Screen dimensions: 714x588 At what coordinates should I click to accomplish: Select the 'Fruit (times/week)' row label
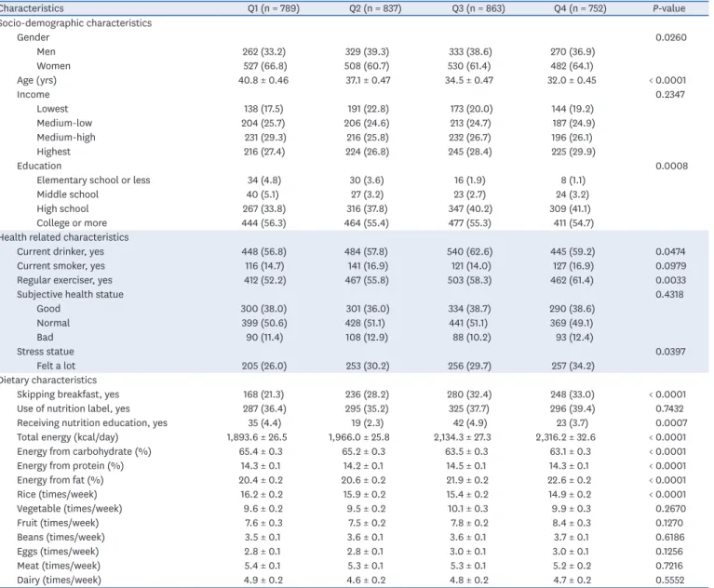[58, 524]
